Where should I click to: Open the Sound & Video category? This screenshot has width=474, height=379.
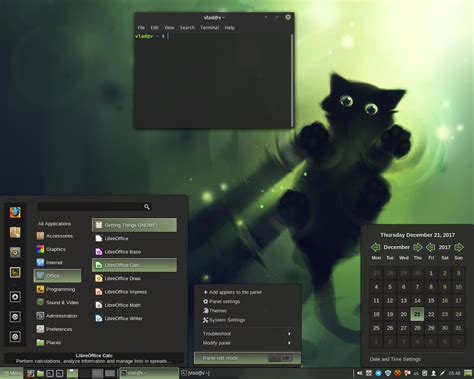point(57,303)
